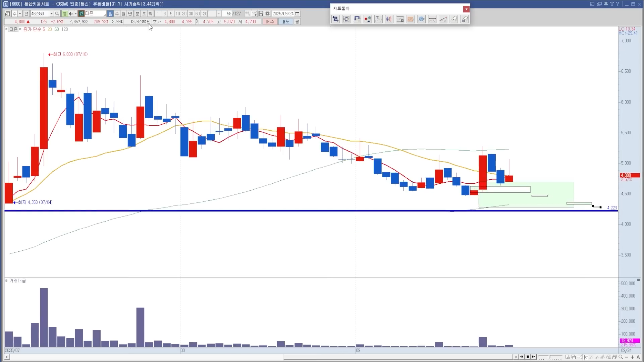Open the date picker calendar icon
The width and height of the screenshot is (644, 362).
(297, 14)
